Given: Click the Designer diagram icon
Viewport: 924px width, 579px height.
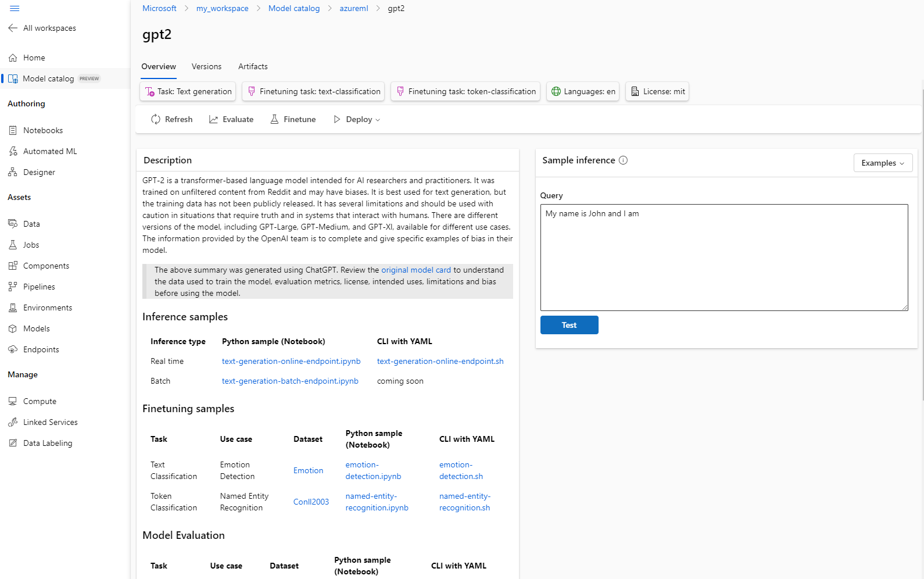Looking at the screenshot, I should 13,172.
